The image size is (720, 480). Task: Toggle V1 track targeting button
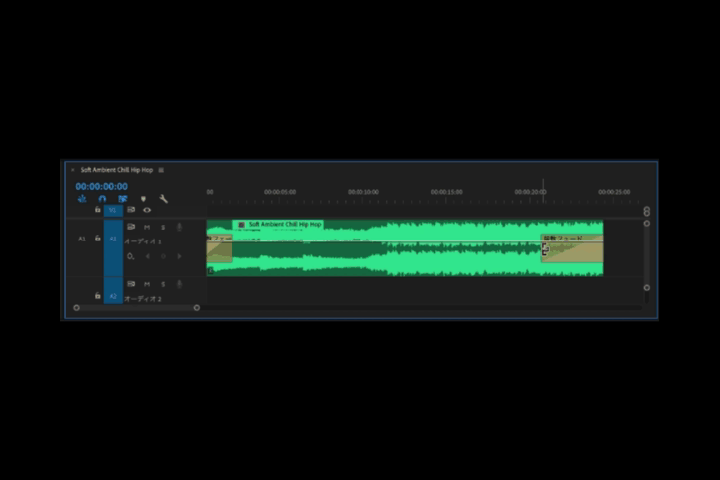pos(113,210)
